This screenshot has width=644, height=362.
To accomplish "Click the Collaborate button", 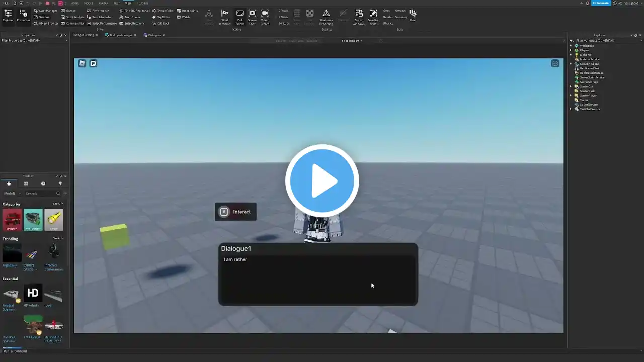I will click(600, 3).
